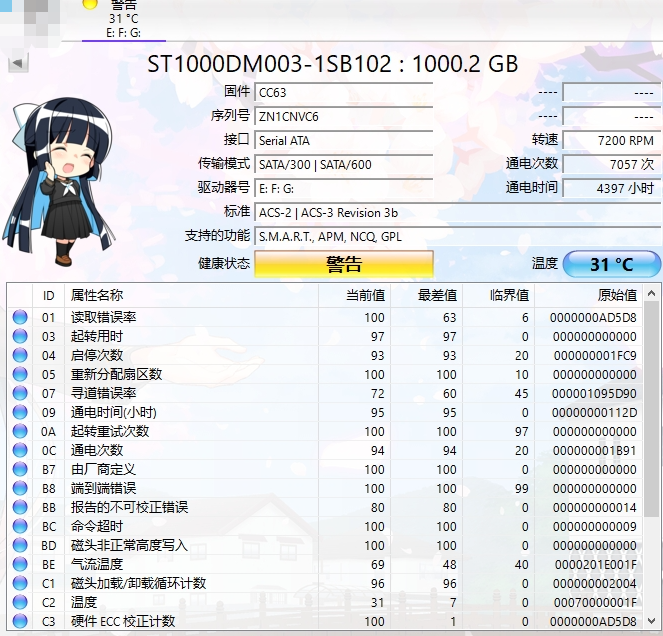Viewport: 663px width, 636px height.
Task: Click the 寻道错误率 attribute name
Action: point(104,393)
